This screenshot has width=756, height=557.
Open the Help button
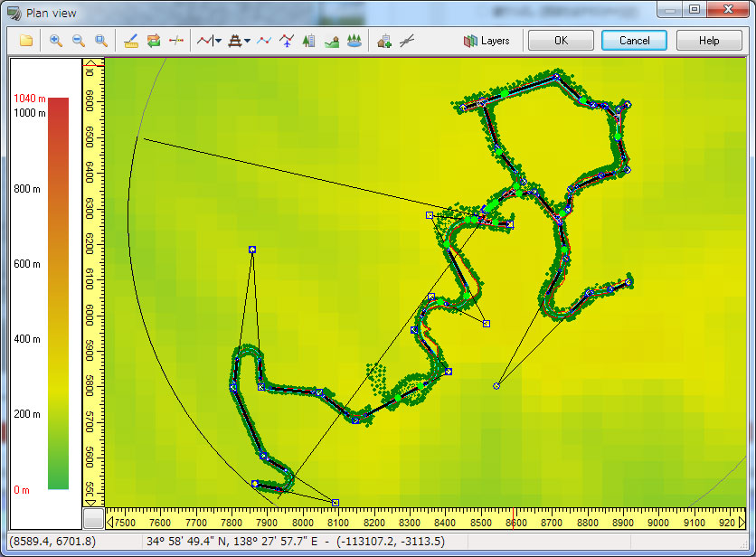[x=709, y=41]
